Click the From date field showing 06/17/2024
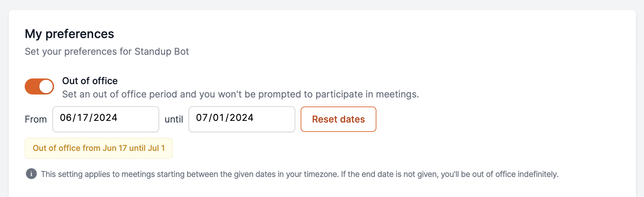 (x=105, y=119)
